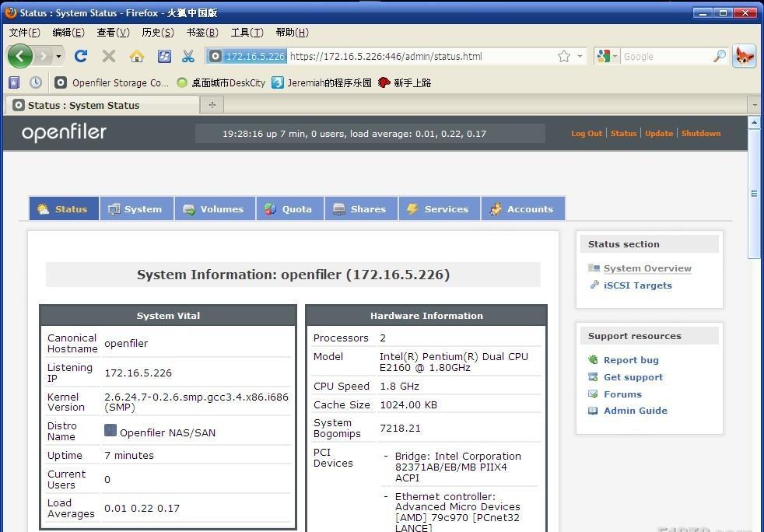Open the Jeremiah的程序乐园 bookmark
The width and height of the screenshot is (764, 532).
click(321, 82)
